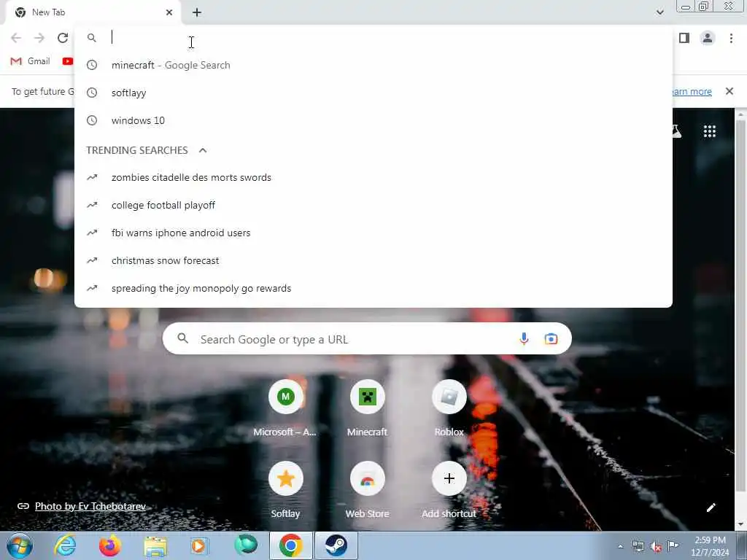747x560 pixels.
Task: Select spreading the joy monopoly go rewards
Action: [373, 288]
